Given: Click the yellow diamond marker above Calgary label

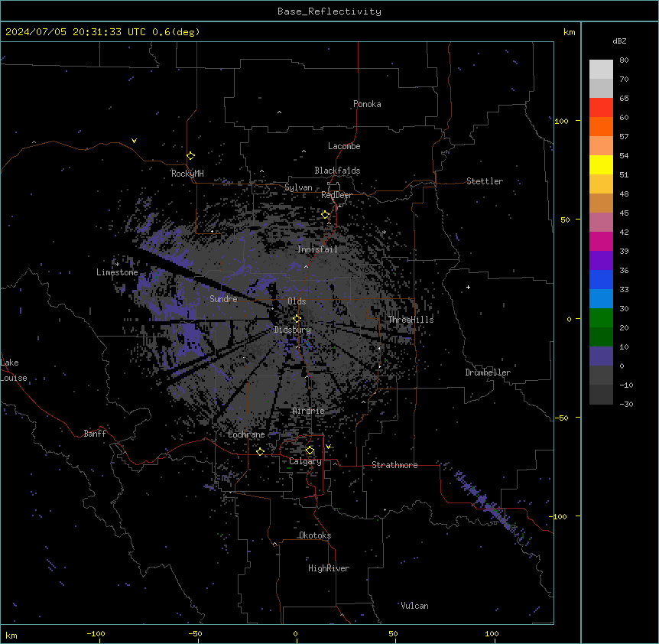Looking at the screenshot, I should click(310, 450).
